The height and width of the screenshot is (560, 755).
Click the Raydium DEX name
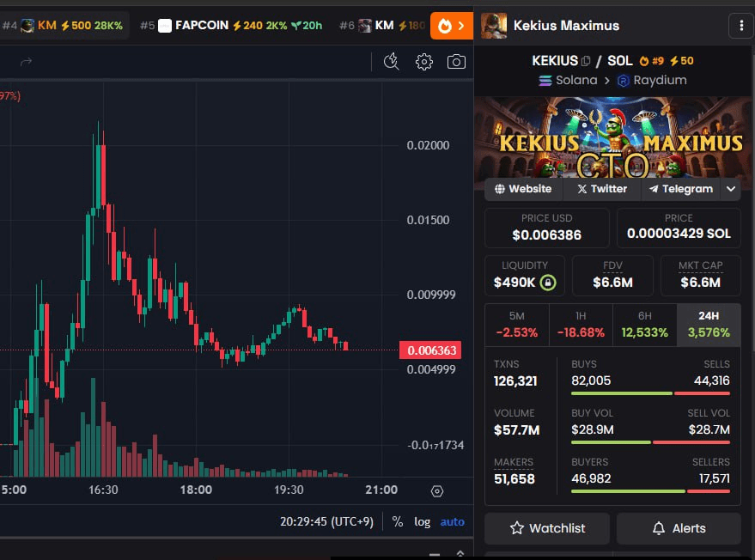pos(661,81)
